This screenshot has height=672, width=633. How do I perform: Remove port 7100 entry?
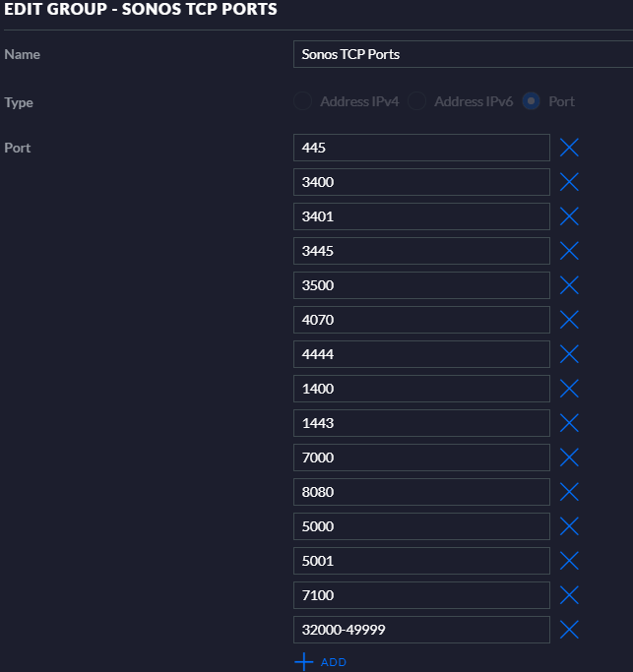coord(569,595)
